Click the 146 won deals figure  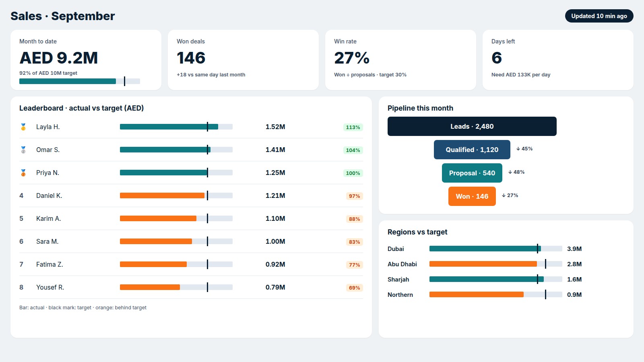click(191, 58)
